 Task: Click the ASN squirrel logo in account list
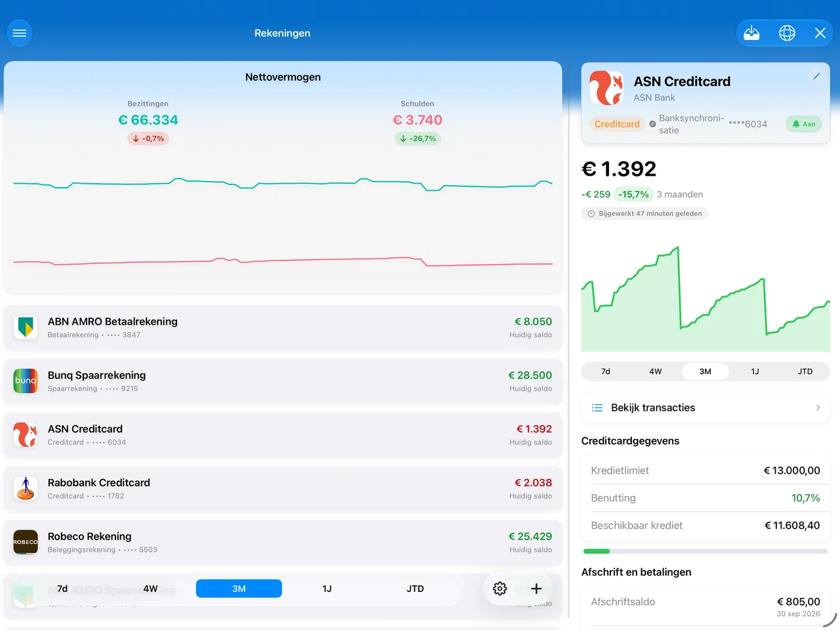[26, 434]
